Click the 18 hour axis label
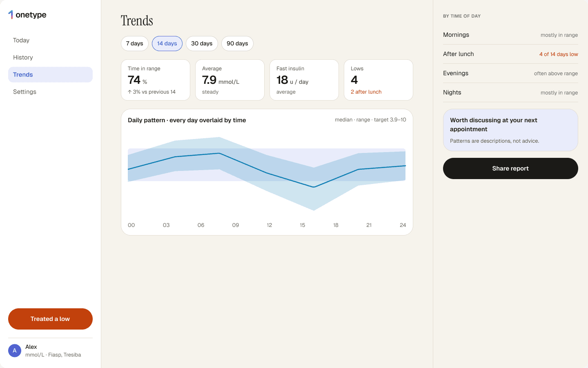588x368 pixels. [x=336, y=225]
